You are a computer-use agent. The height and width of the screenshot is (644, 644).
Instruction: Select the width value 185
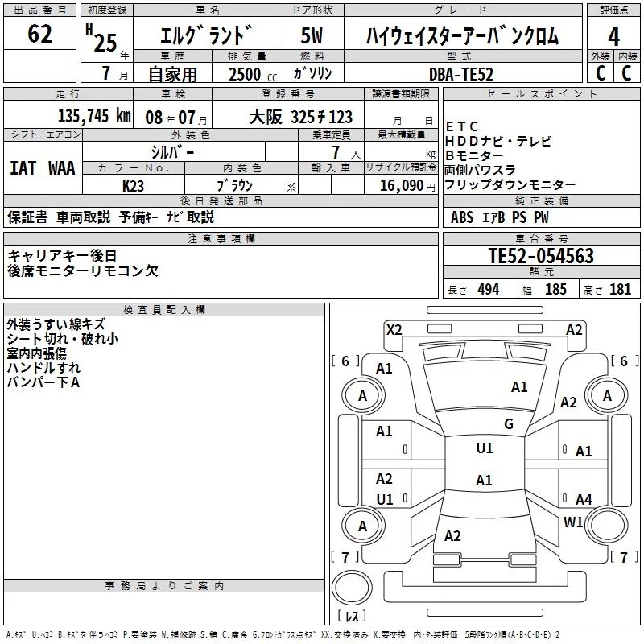555,290
